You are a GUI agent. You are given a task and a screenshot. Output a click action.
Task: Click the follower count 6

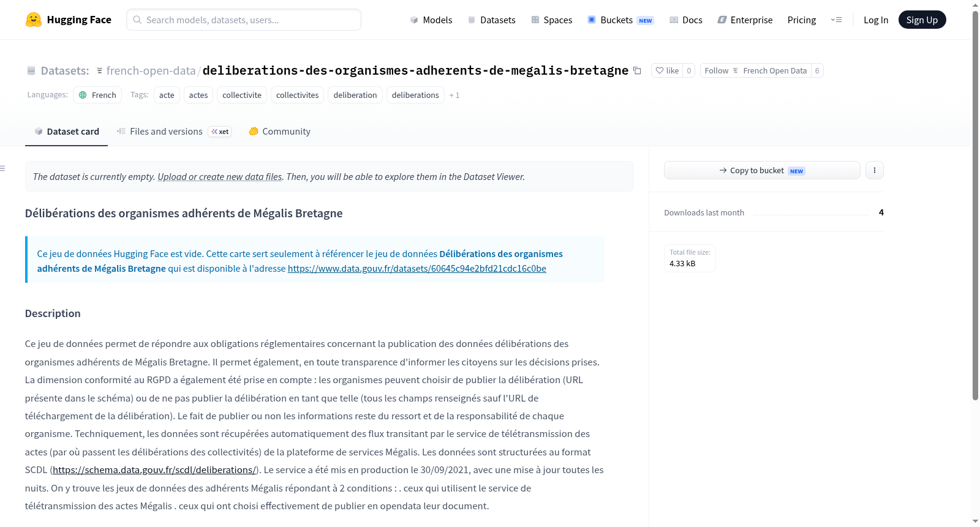pos(817,70)
